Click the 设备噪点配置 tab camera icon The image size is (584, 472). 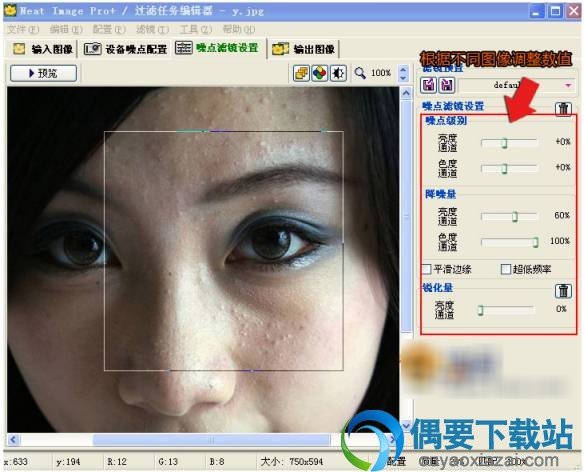[x=92, y=49]
